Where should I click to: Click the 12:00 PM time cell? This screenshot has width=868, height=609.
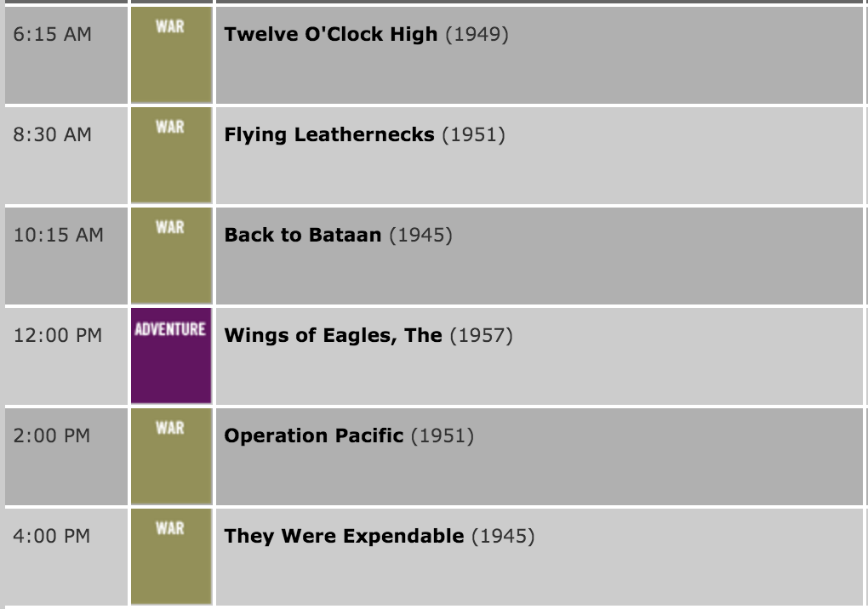click(58, 336)
